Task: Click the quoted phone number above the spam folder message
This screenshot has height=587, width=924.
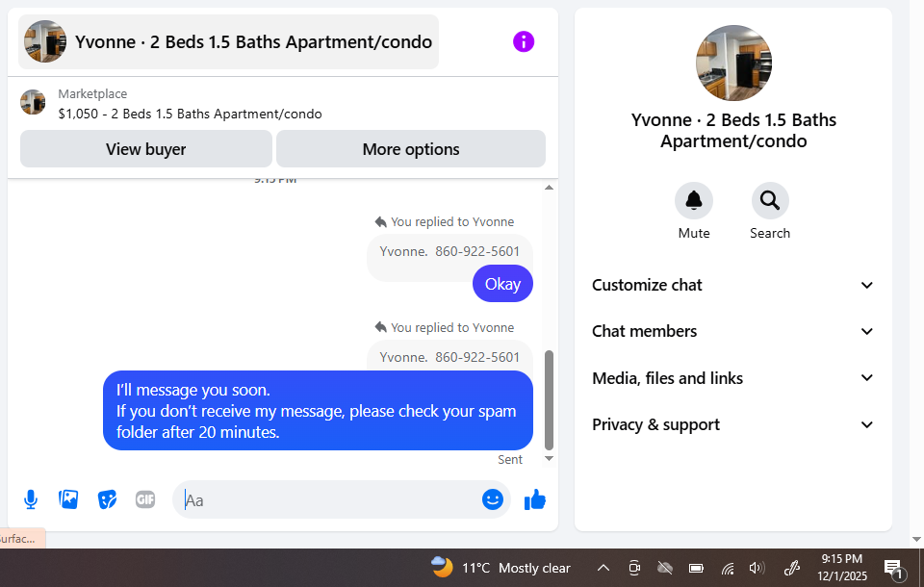Action: pyautogui.click(x=477, y=357)
